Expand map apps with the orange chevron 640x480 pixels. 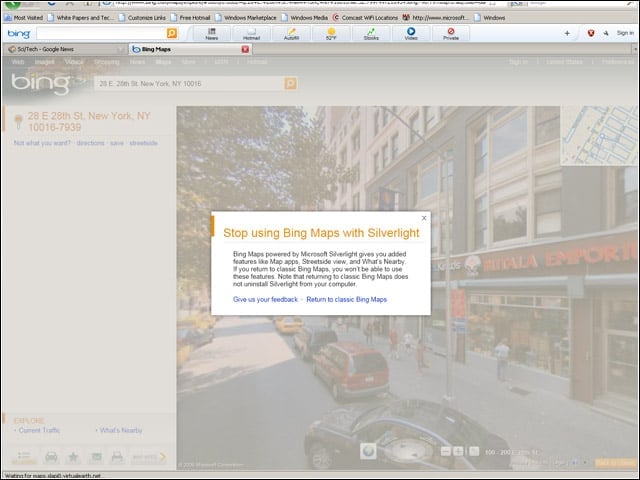point(163,456)
